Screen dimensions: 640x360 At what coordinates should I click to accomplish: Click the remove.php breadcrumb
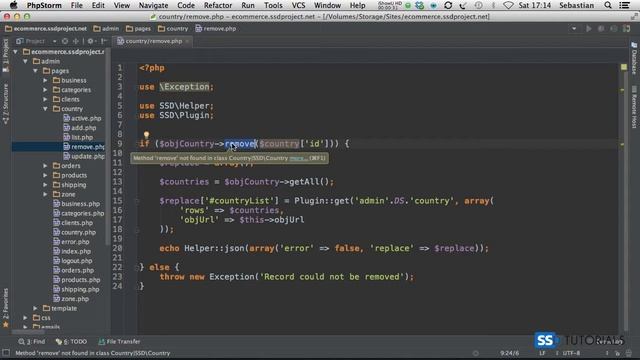point(216,29)
